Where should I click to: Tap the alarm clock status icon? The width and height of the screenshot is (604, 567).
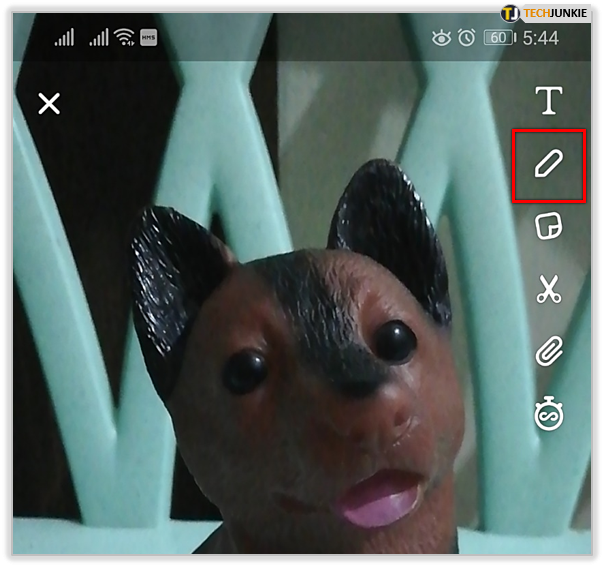466,38
